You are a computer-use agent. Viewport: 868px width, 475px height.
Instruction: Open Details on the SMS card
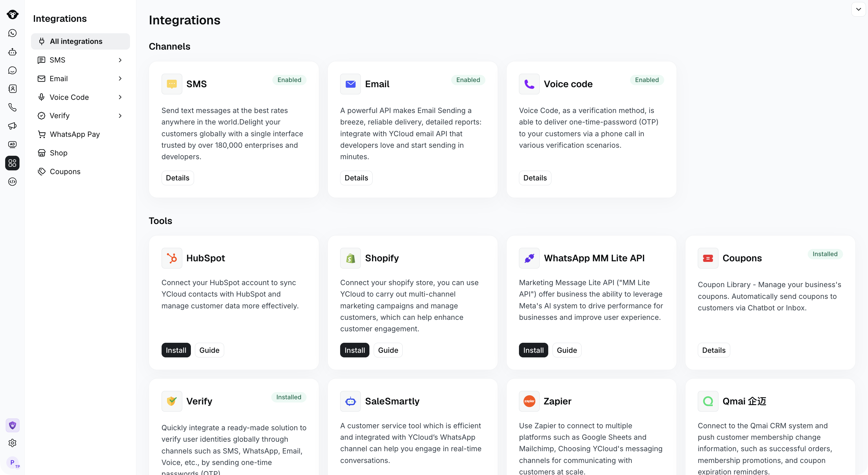pos(178,178)
